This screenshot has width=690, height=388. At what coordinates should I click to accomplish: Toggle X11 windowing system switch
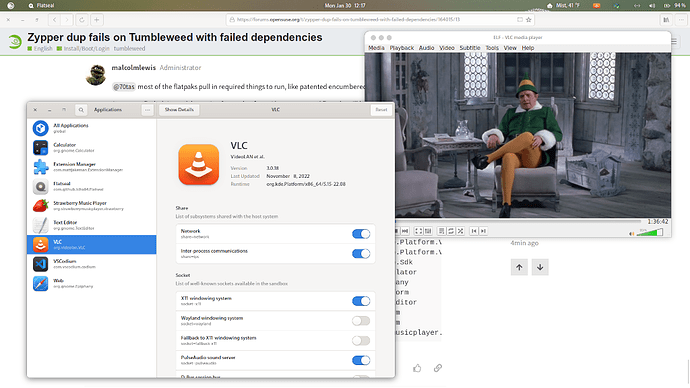(x=361, y=301)
